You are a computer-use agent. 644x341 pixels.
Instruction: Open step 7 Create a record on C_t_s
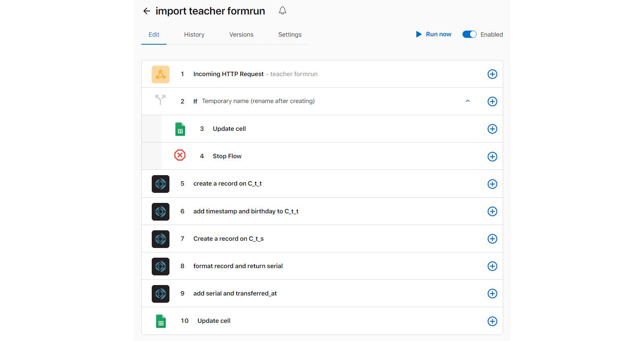228,239
